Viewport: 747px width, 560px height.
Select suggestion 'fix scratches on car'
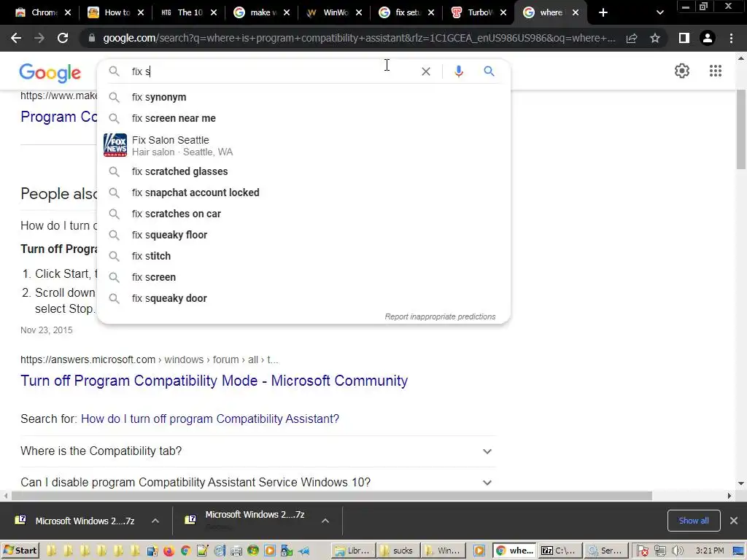pyautogui.click(x=304, y=214)
